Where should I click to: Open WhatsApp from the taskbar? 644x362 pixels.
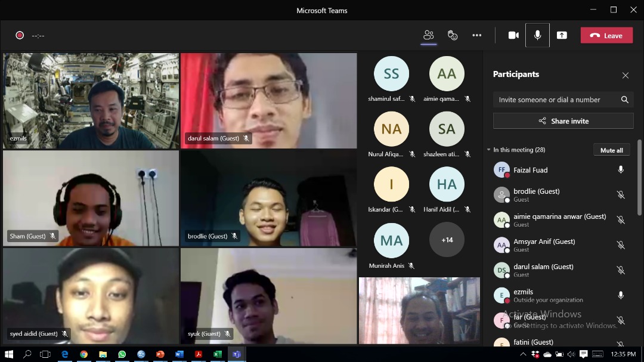[122, 354]
